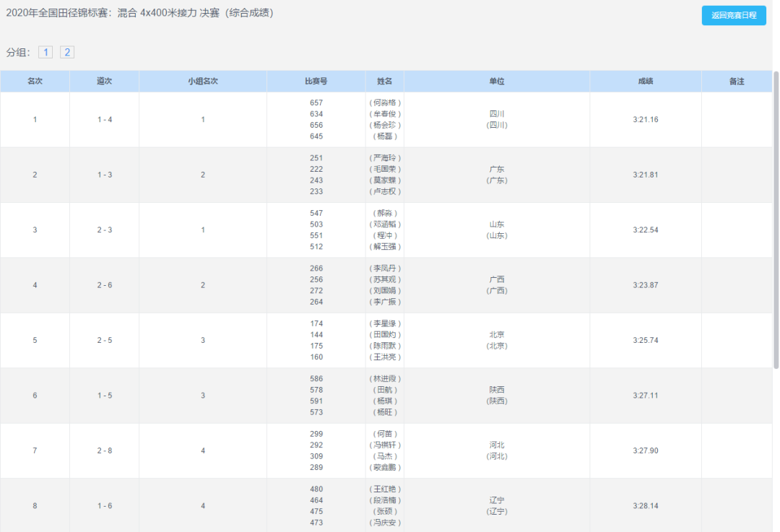The image size is (780, 532).
Task: Select the 小组名次 column header
Action: click(x=202, y=82)
